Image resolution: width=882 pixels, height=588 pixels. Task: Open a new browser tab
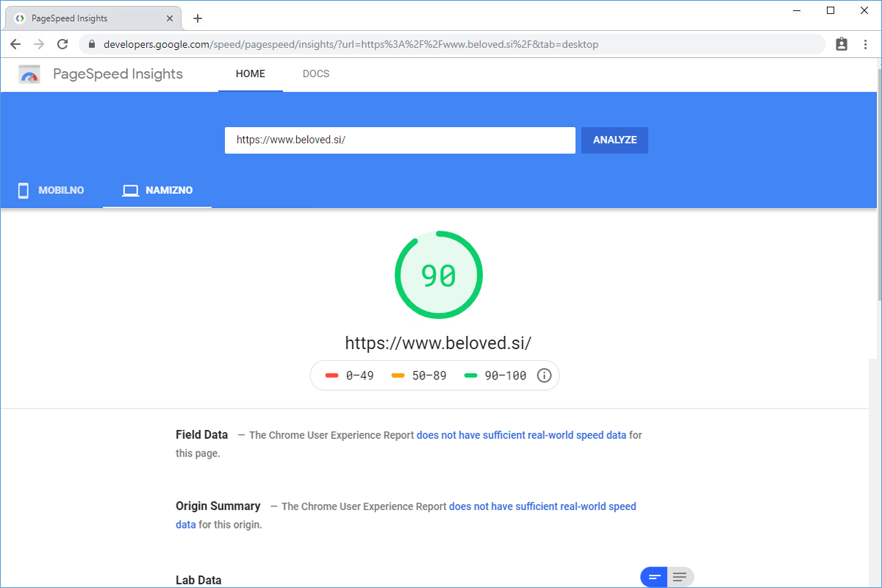[x=198, y=18]
